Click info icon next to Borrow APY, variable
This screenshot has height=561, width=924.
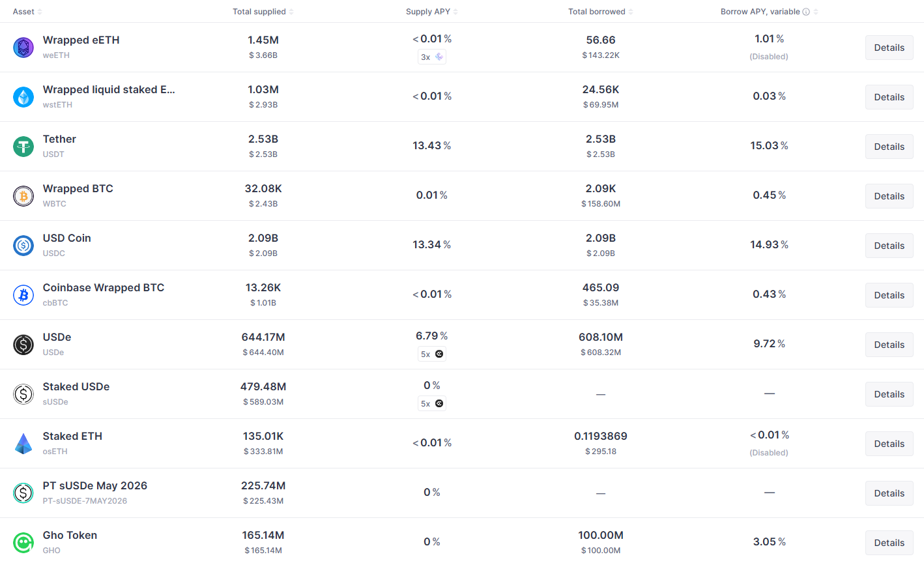806,12
